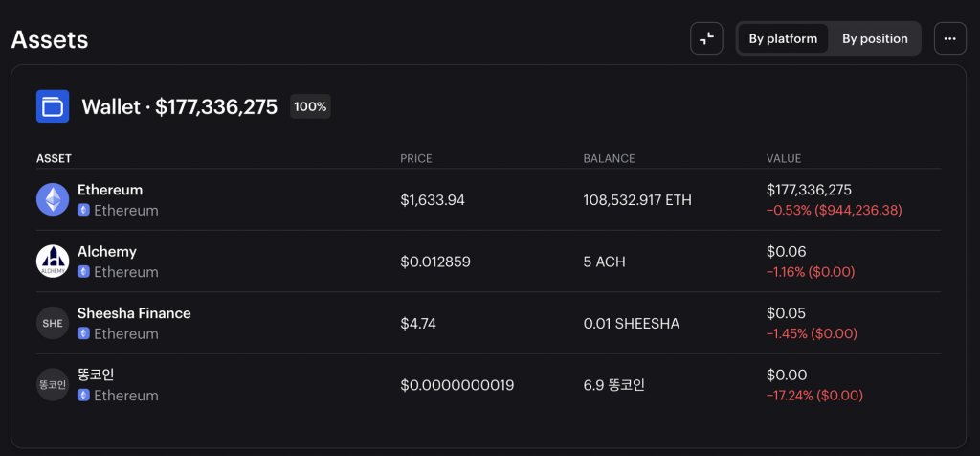
Task: Click the blue Wallet icon
Action: [x=53, y=106]
